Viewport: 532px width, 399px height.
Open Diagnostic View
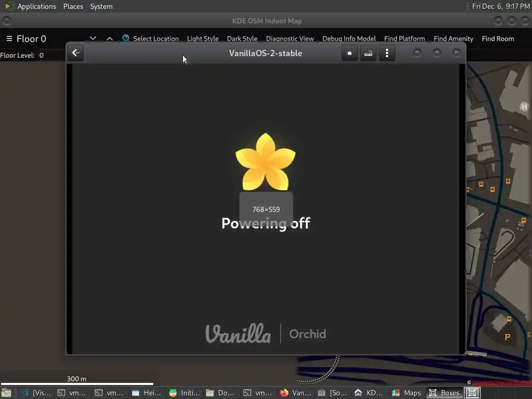(290, 38)
